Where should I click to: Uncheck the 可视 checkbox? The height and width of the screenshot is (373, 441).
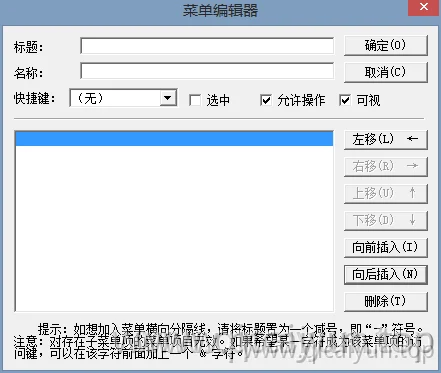coord(345,100)
